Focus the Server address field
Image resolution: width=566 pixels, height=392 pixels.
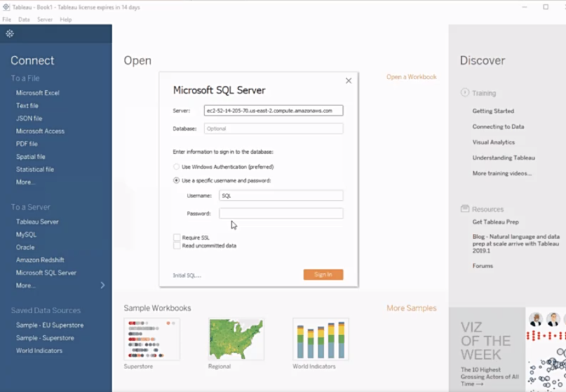pyautogui.click(x=273, y=111)
